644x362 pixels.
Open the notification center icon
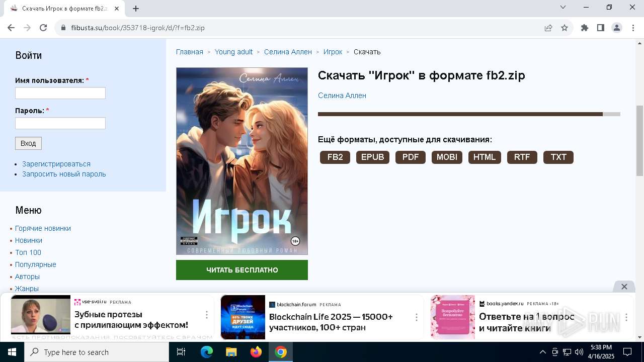click(x=627, y=352)
